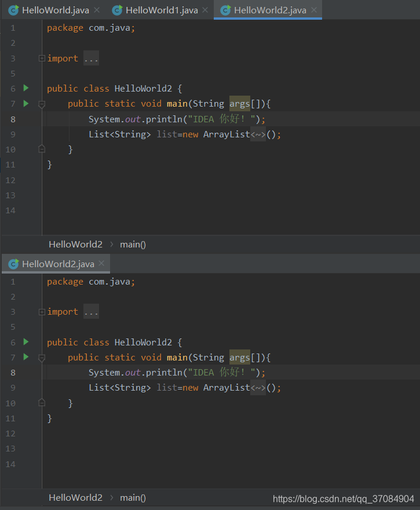Click 'args' parameter in top pane
The height and width of the screenshot is (510, 420).
(240, 104)
